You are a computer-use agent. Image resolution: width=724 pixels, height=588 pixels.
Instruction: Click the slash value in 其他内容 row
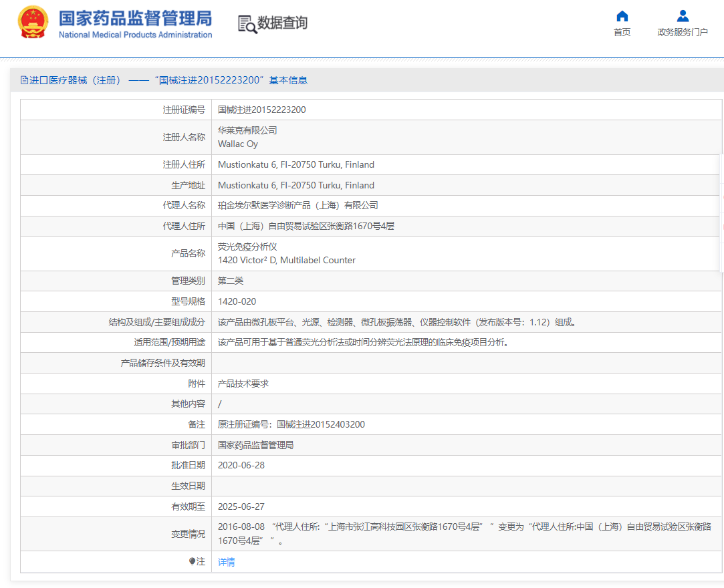click(220, 404)
